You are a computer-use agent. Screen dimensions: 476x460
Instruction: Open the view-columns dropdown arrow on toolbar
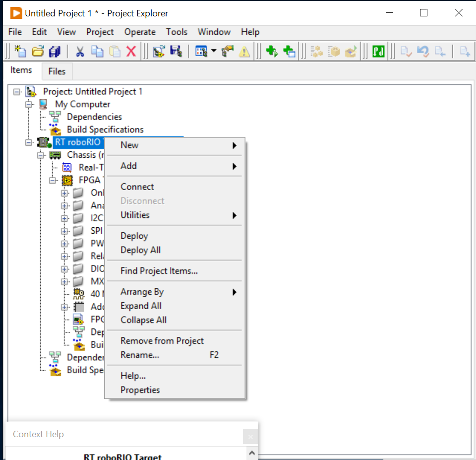point(214,51)
